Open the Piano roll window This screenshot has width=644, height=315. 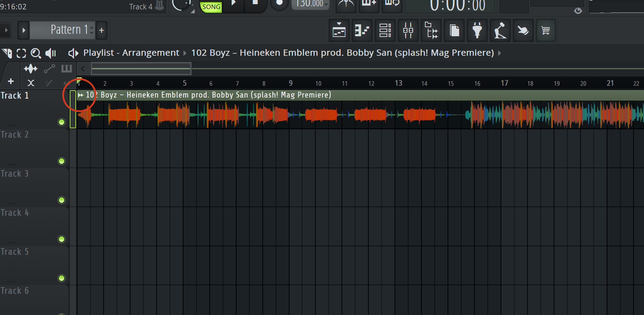click(x=362, y=31)
